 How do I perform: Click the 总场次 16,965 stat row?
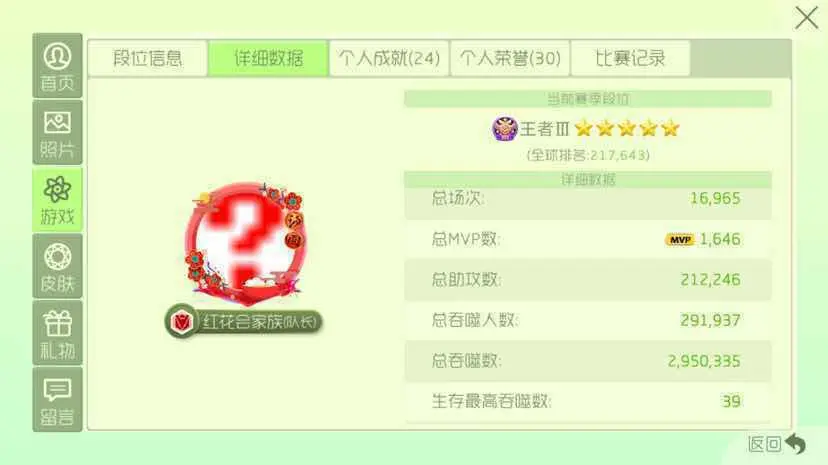[588, 199]
